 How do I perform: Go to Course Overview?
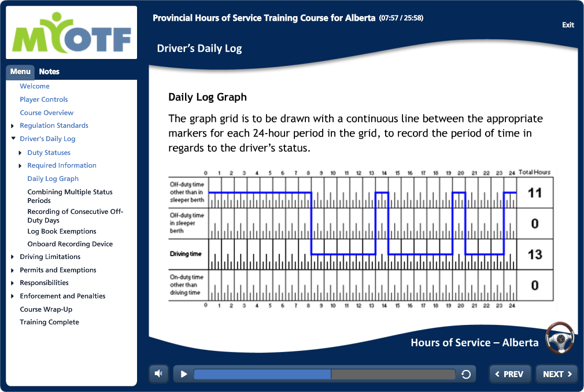pyautogui.click(x=47, y=112)
